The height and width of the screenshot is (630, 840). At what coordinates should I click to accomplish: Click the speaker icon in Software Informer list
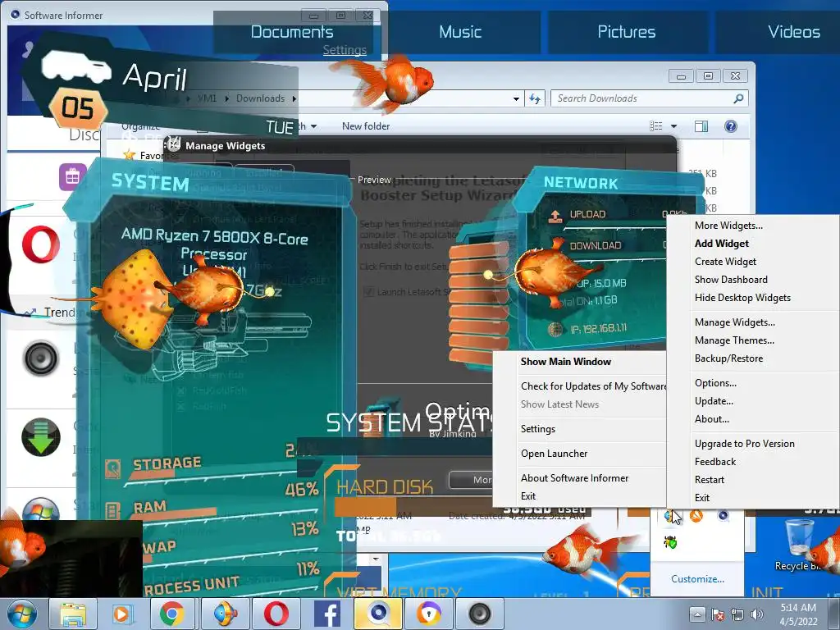click(41, 358)
